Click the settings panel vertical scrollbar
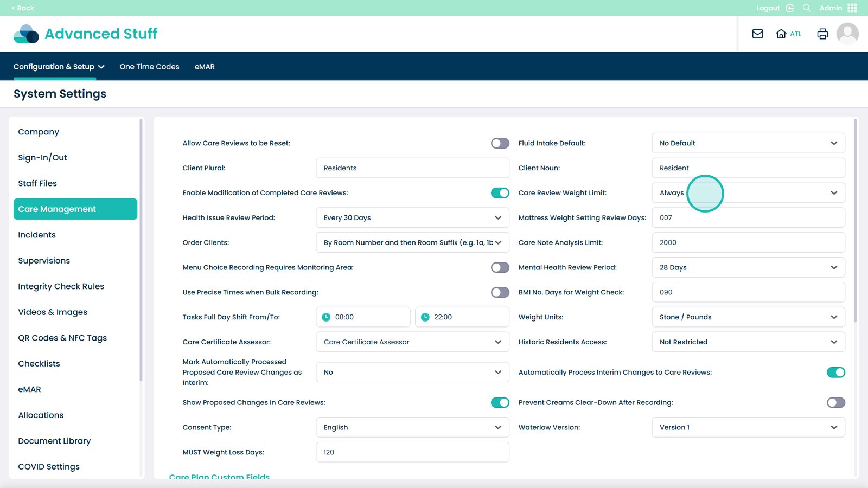 click(856, 217)
